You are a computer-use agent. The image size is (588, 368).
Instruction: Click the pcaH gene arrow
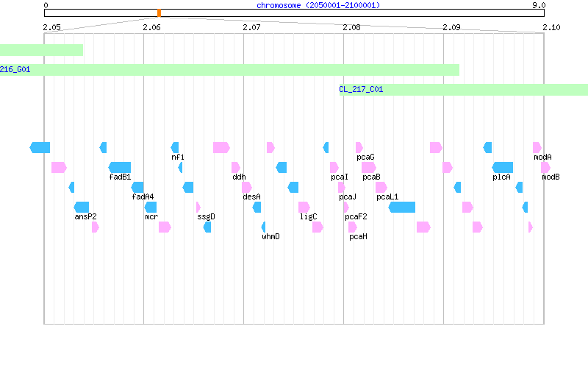(x=353, y=227)
